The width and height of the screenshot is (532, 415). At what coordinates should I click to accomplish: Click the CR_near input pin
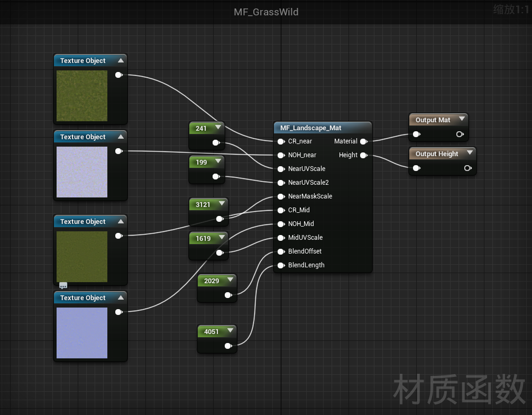click(281, 141)
